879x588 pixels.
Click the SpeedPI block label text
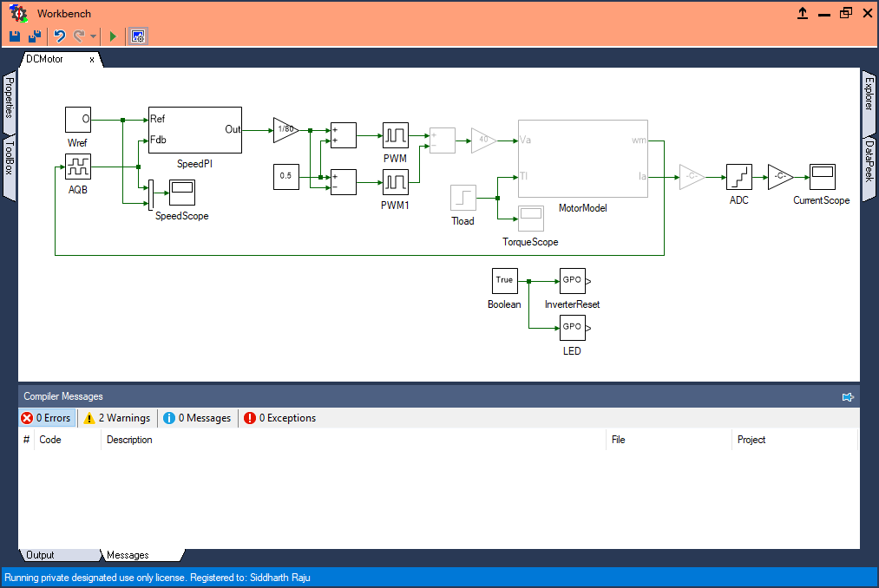(x=194, y=164)
